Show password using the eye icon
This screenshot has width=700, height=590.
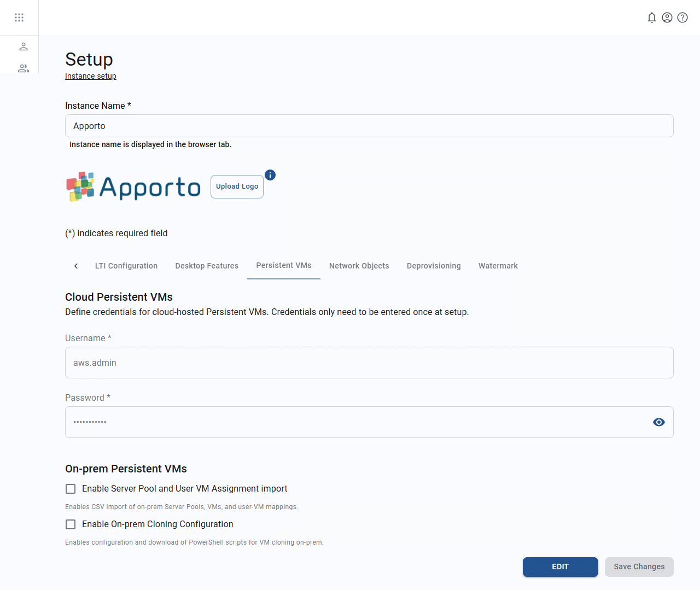(x=658, y=422)
